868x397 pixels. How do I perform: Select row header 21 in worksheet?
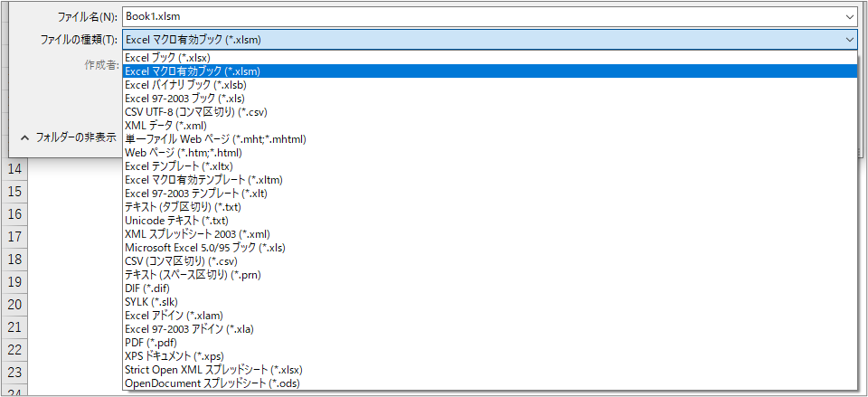[15, 327]
